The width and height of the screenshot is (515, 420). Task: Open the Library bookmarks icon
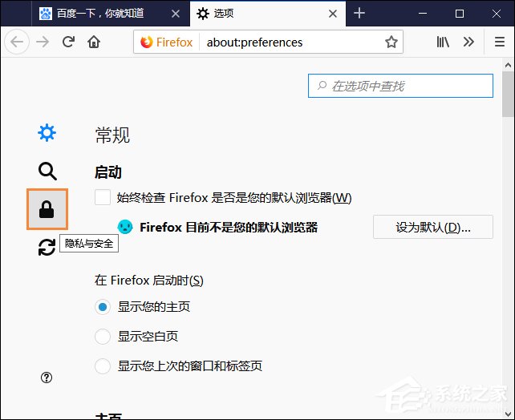coord(443,42)
